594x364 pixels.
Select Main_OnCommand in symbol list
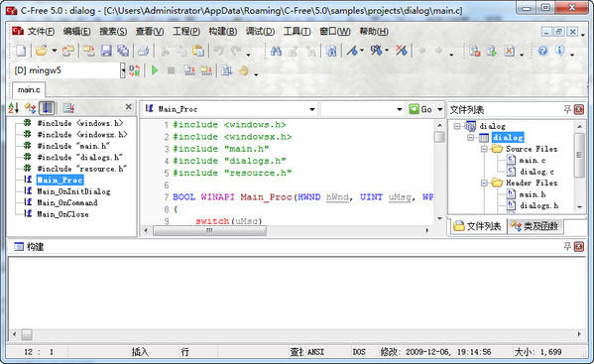tap(67, 203)
